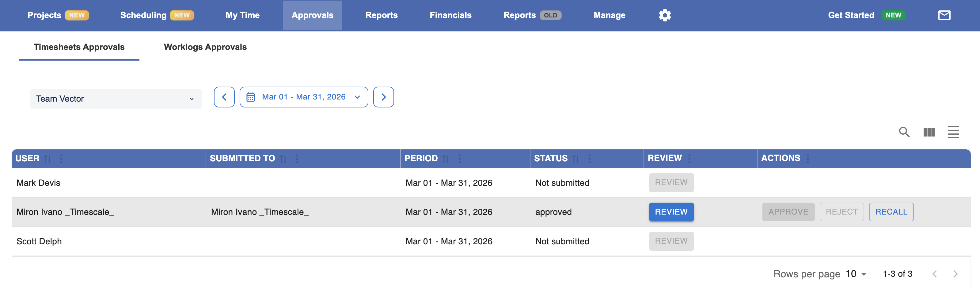Screen dimensions: 980x292
Task: Click the RECALL button
Action: pyautogui.click(x=891, y=212)
